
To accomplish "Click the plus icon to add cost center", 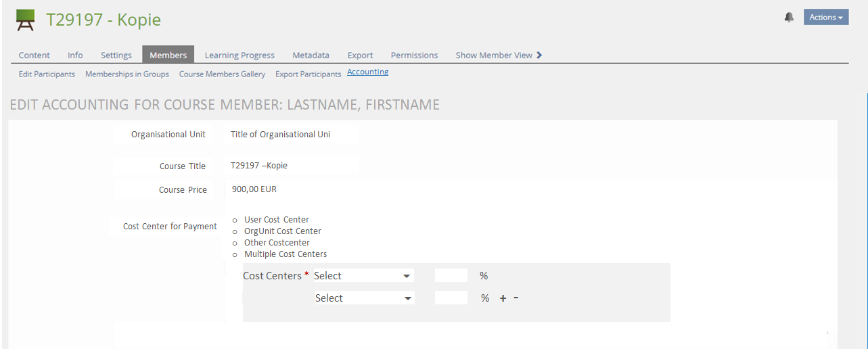I will click(503, 298).
